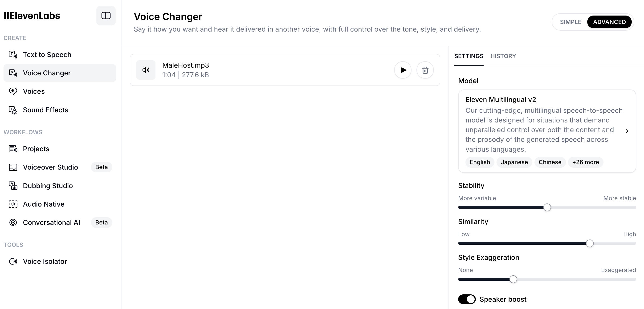This screenshot has width=644, height=309.
Task: Delete MaleHost.mp3 with trash icon
Action: tap(425, 70)
